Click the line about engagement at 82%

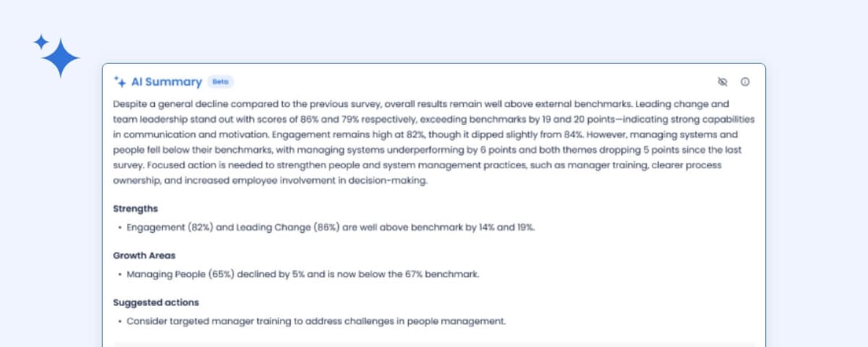point(425,135)
